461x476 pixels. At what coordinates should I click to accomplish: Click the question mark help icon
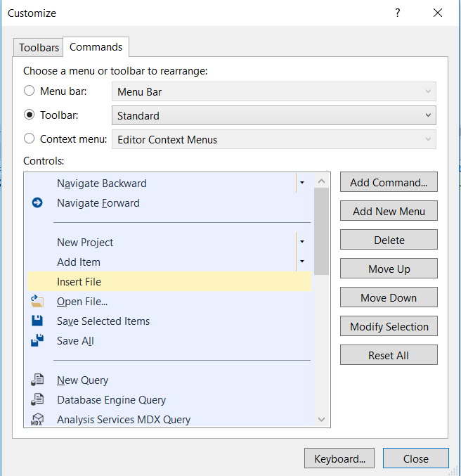(397, 13)
